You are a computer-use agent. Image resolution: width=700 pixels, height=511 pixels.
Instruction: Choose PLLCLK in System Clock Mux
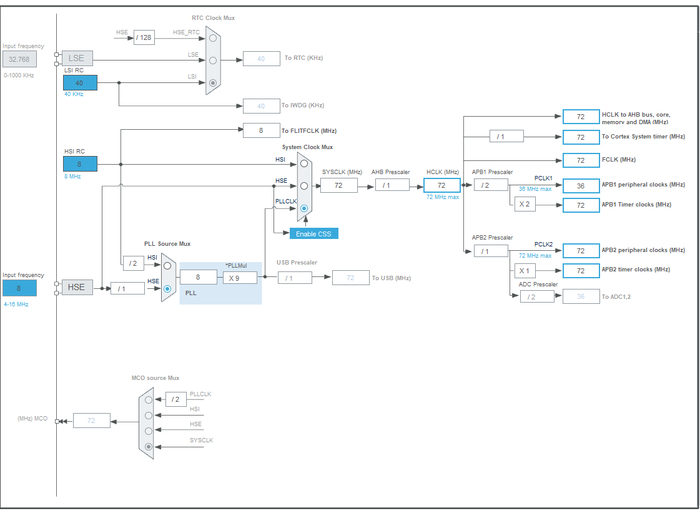[304, 208]
